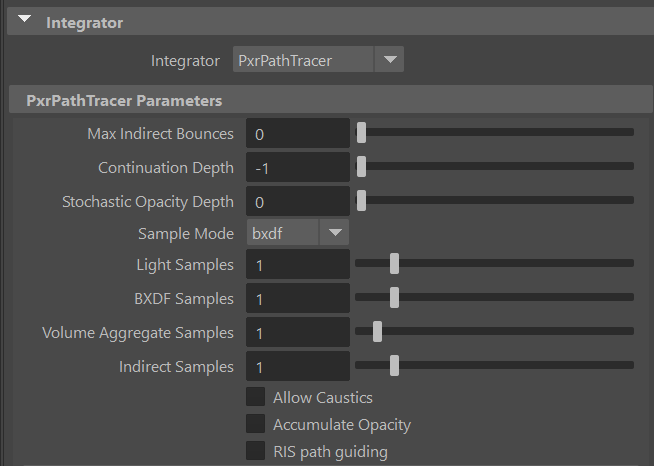Click the Max Indirect Bounces slider handle

tap(362, 132)
